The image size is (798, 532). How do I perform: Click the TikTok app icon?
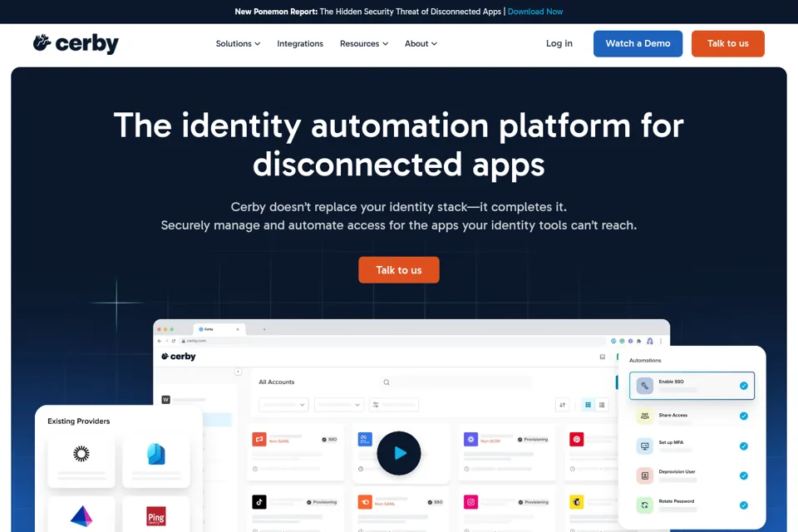pos(259,502)
